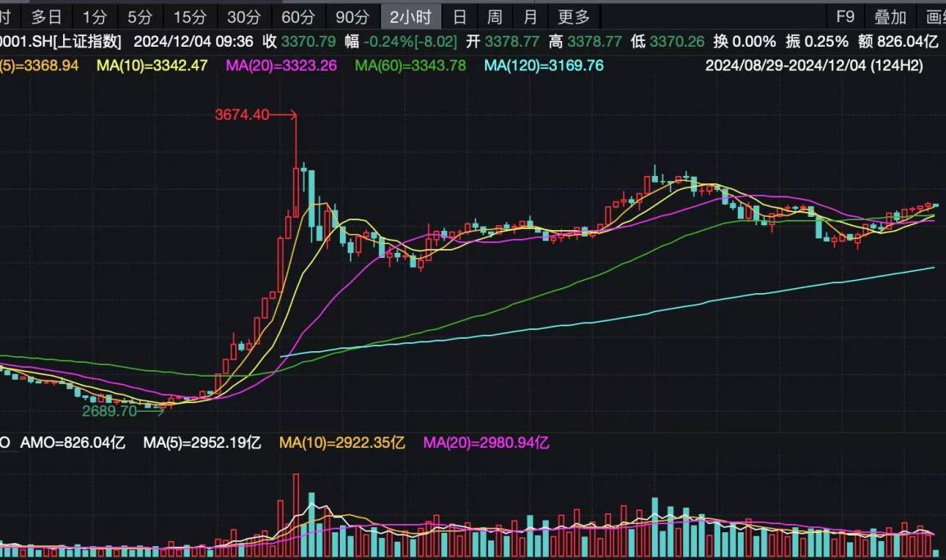Select the 5分 timeframe tab
Viewport: 946px width, 560px height.
click(140, 17)
